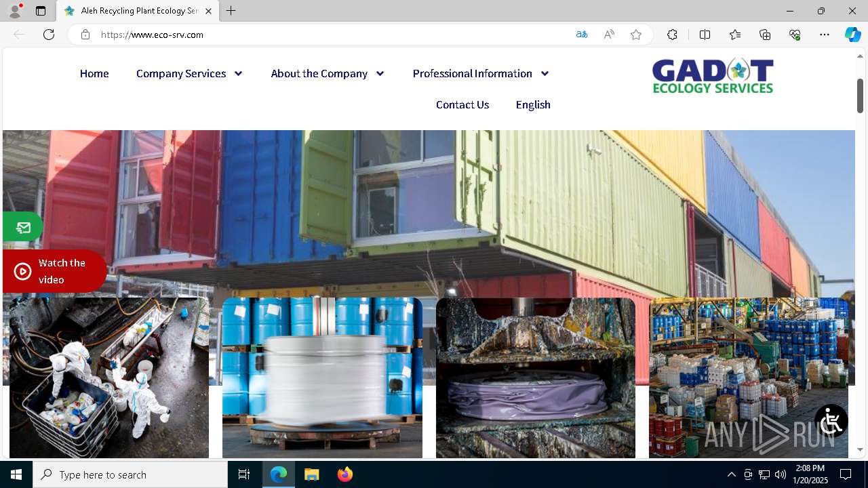Click the Gadot Ecology Services logo

click(x=713, y=76)
